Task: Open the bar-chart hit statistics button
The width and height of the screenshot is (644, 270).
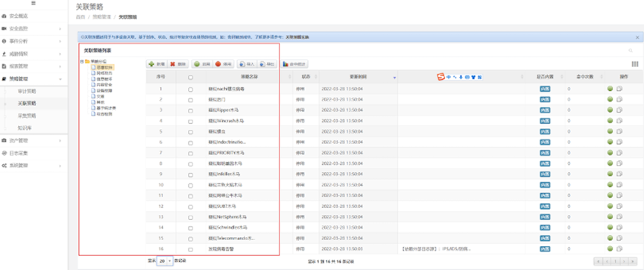Action: [294, 64]
